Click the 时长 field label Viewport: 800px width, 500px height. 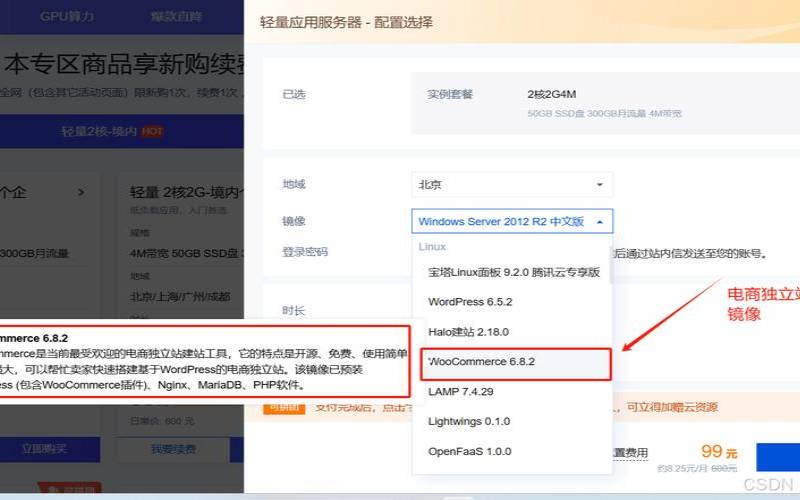tap(293, 310)
